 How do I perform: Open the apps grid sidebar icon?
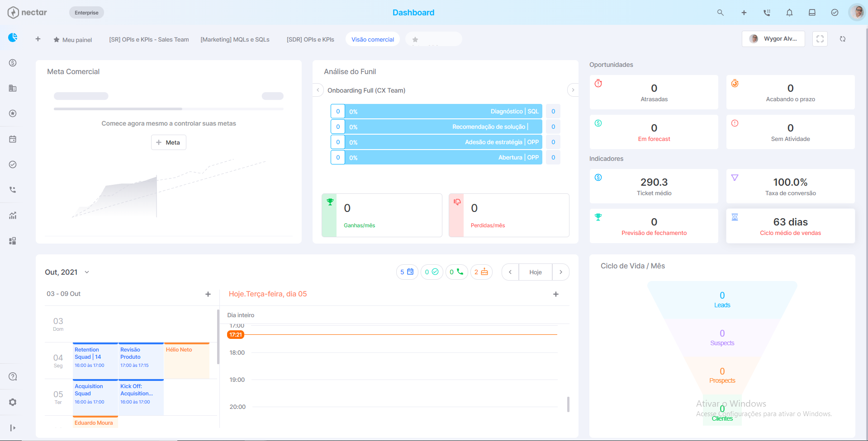(x=13, y=241)
